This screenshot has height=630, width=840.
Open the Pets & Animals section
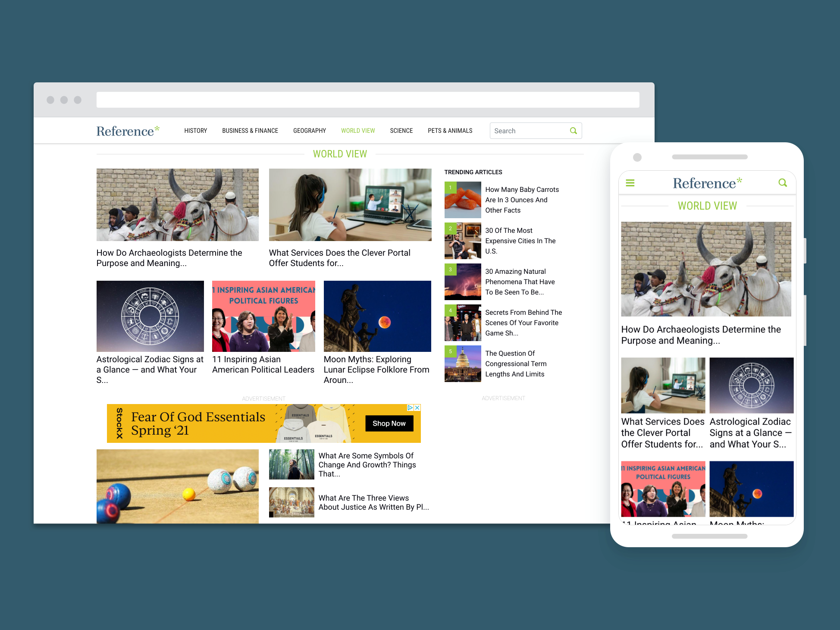(450, 131)
